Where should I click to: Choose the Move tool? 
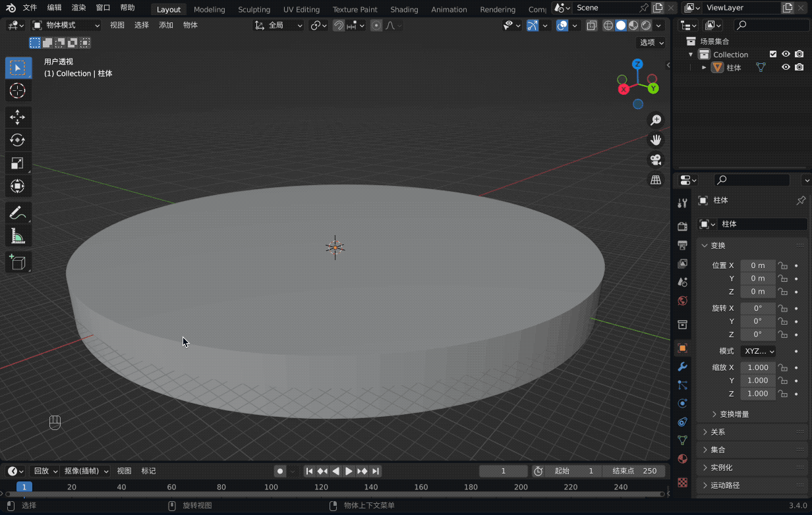[18, 117]
